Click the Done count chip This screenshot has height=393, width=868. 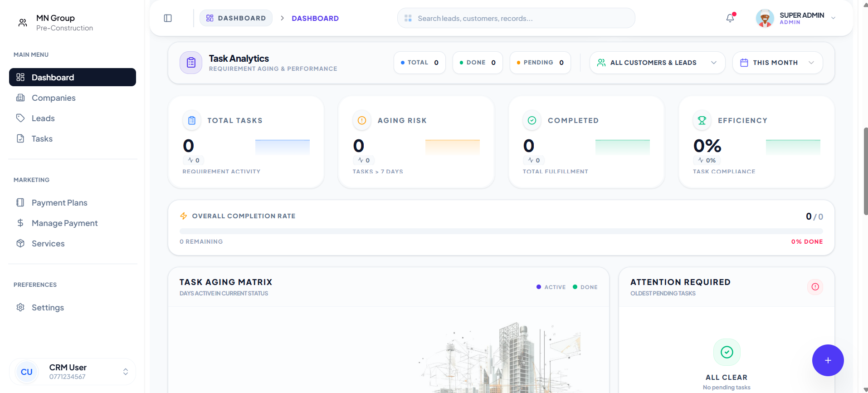(478, 63)
